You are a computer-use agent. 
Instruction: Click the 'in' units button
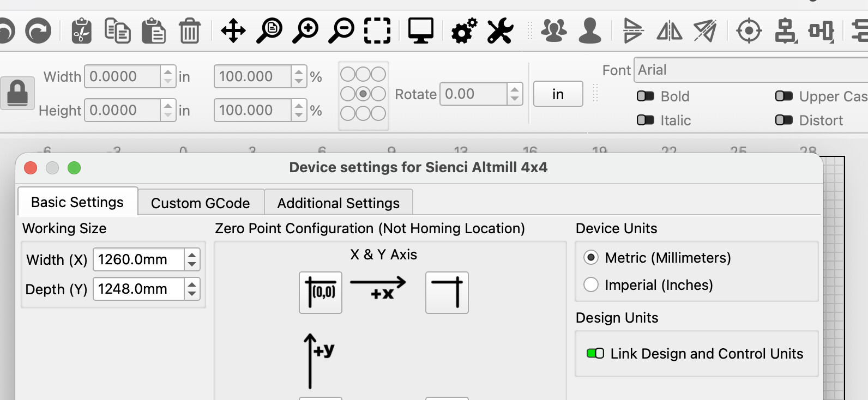[x=558, y=94]
